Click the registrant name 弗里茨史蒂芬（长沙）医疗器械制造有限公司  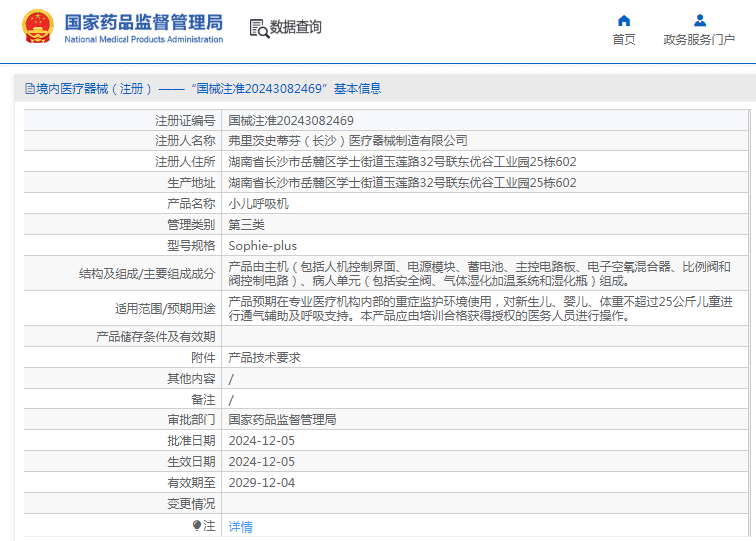click(x=348, y=140)
